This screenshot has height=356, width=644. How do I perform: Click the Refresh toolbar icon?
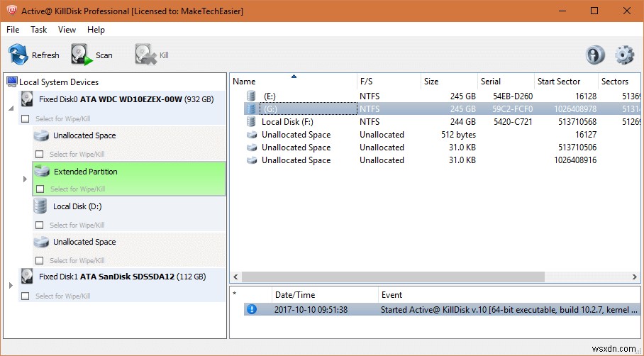coord(18,55)
